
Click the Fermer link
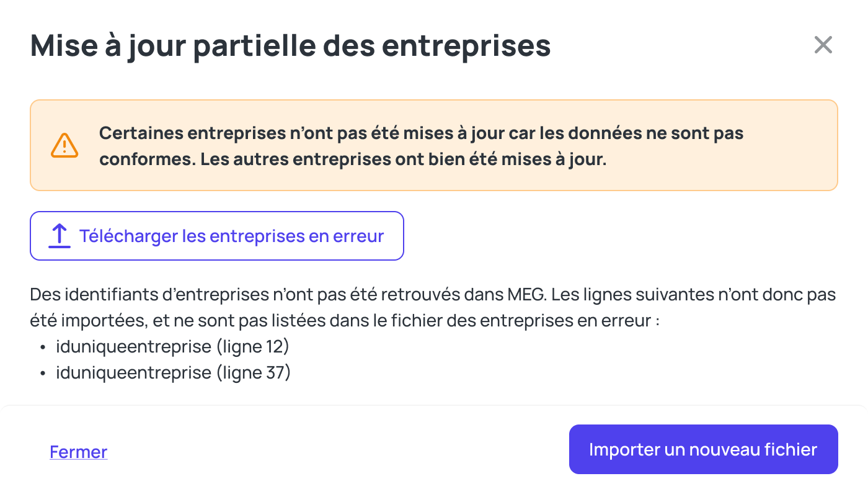79,452
